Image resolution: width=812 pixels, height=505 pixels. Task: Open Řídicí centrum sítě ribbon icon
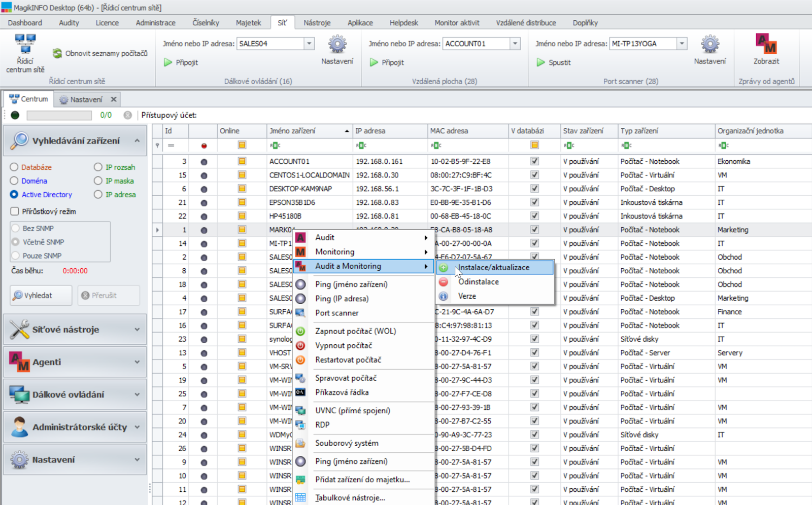coord(25,53)
